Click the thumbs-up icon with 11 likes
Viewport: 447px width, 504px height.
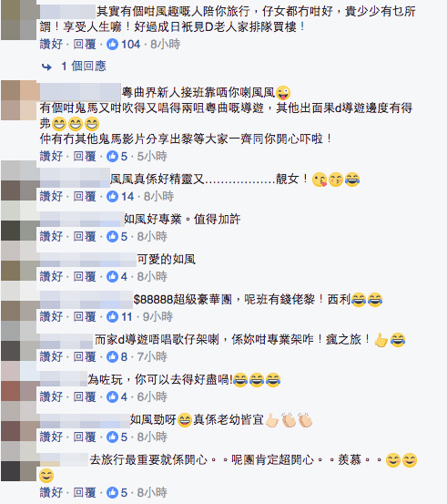(x=112, y=316)
